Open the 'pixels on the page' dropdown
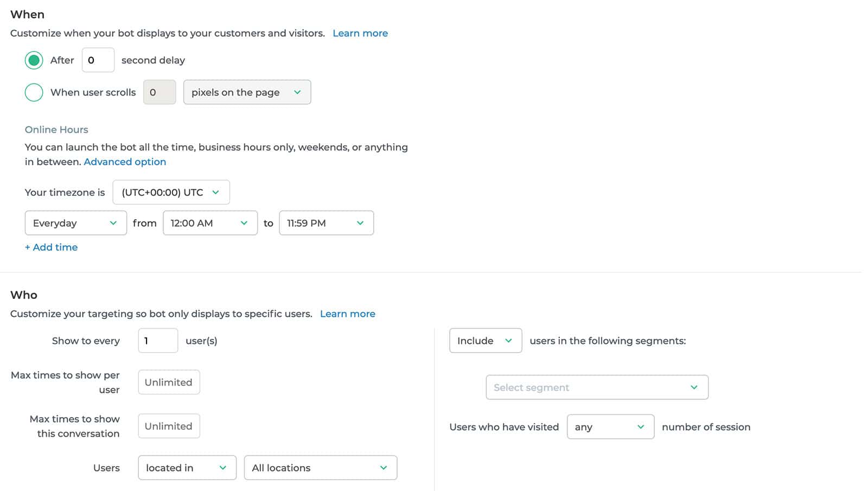Image resolution: width=868 pixels, height=491 pixels. pyautogui.click(x=247, y=92)
